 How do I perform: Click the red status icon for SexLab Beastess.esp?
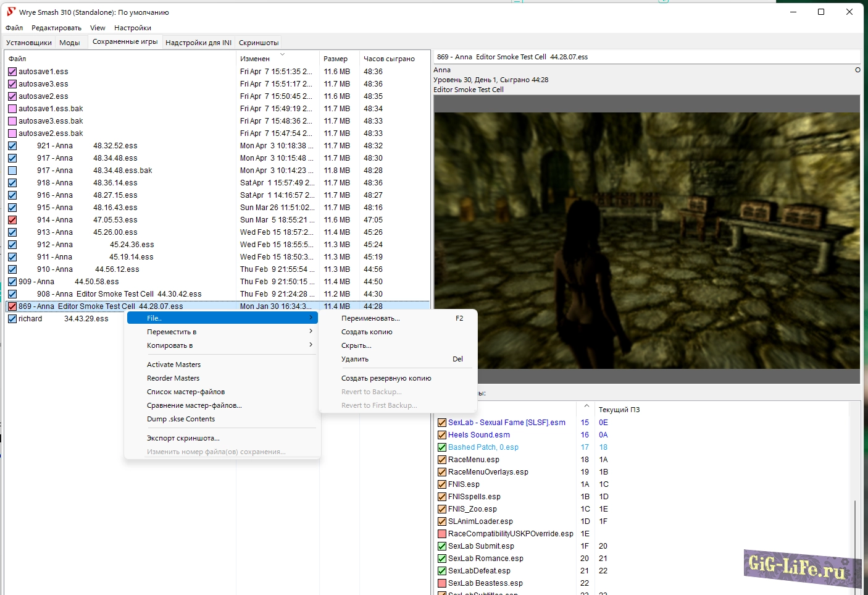(442, 583)
